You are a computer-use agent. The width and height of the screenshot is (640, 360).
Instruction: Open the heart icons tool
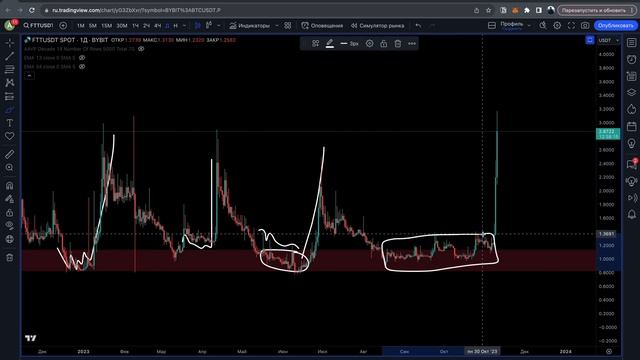tap(9, 136)
